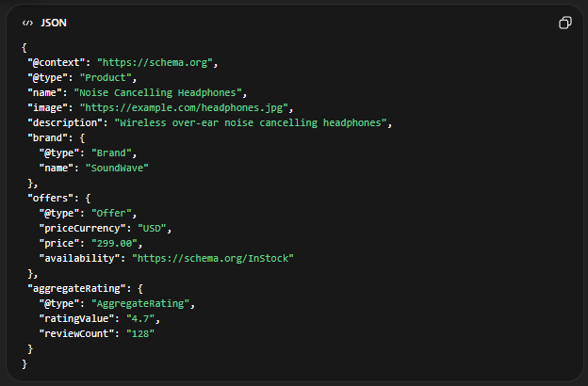588x386 pixels.
Task: Click the JSON language label
Action: [x=54, y=23]
